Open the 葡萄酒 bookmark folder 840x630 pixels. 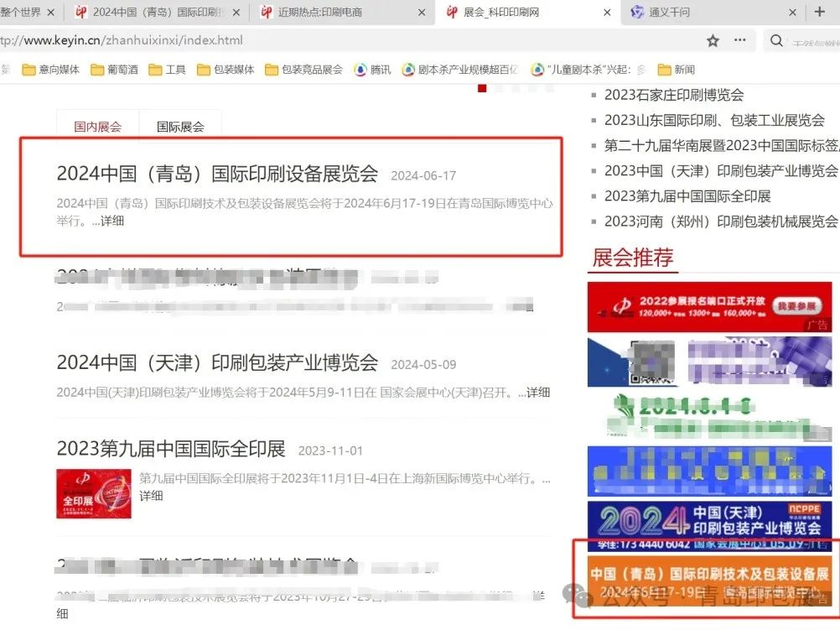115,70
